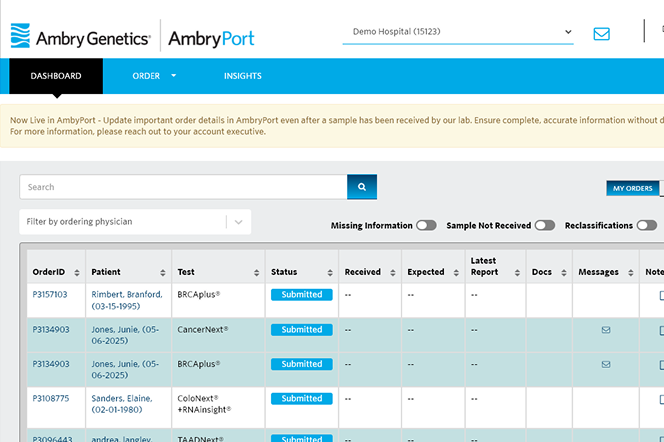This screenshot has height=442, width=664.
Task: Sort table by Docs column arrows
Action: pyautogui.click(x=564, y=273)
